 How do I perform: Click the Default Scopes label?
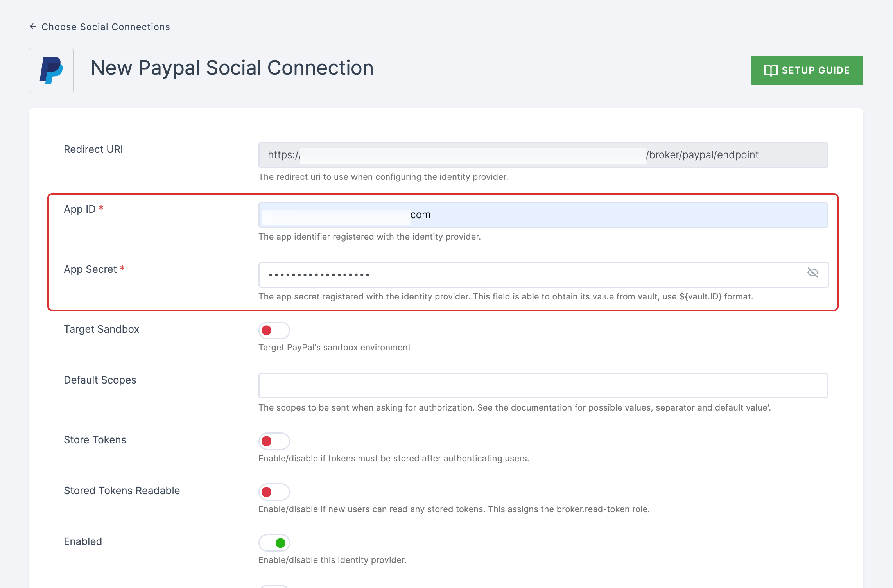point(100,380)
